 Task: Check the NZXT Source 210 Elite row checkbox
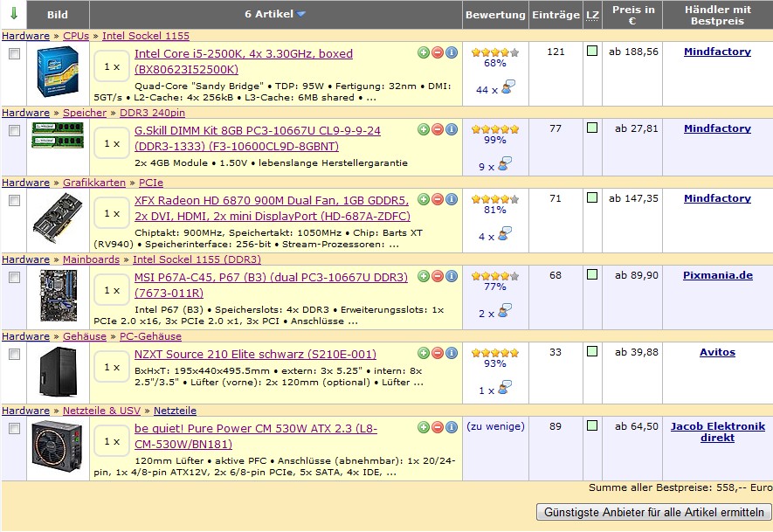pos(14,354)
